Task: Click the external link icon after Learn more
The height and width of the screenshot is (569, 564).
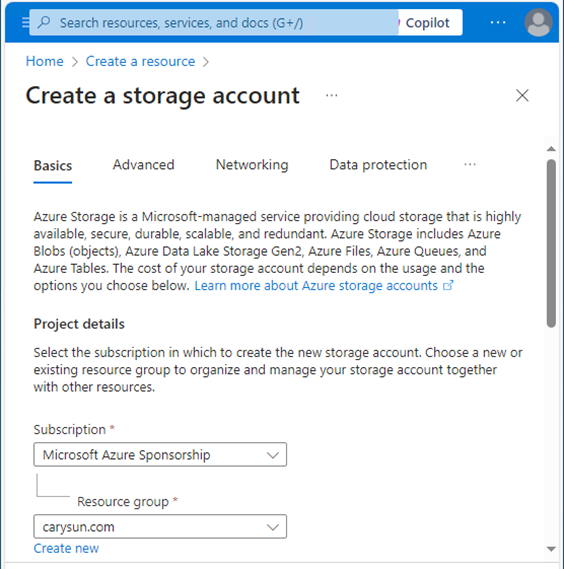Action: coord(448,286)
